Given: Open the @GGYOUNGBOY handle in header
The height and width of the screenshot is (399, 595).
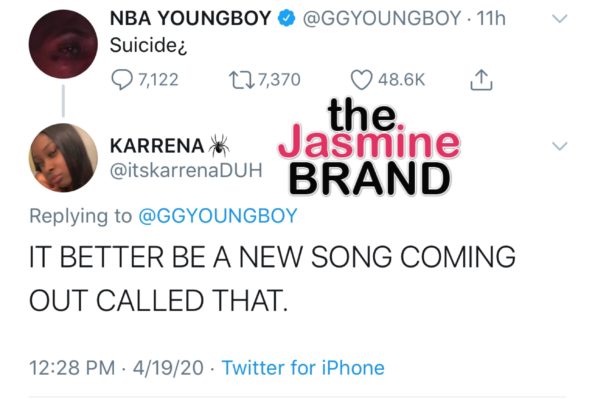Looking at the screenshot, I should (x=382, y=18).
